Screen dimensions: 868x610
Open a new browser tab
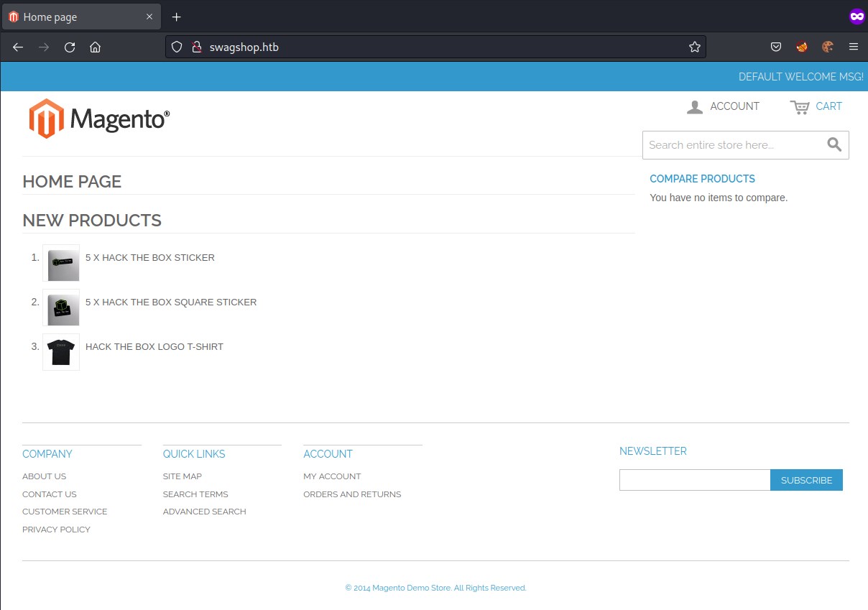coord(177,17)
